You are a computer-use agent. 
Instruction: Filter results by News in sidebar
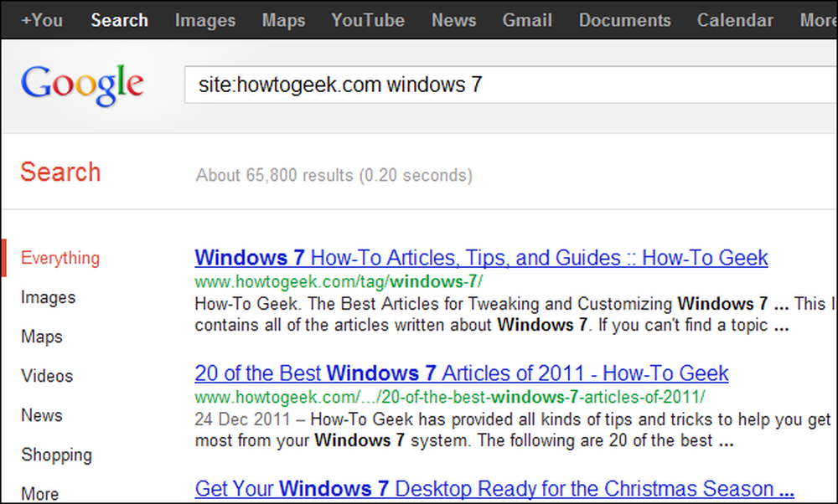click(42, 415)
